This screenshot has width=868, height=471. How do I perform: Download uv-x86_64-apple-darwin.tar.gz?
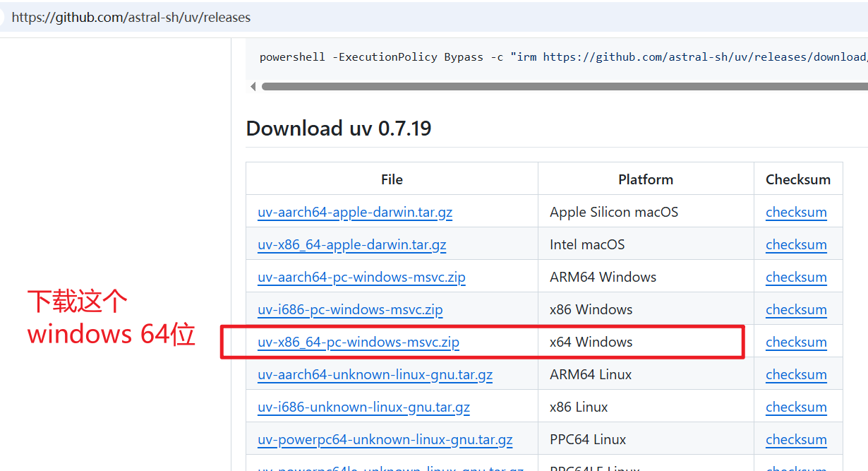click(352, 245)
